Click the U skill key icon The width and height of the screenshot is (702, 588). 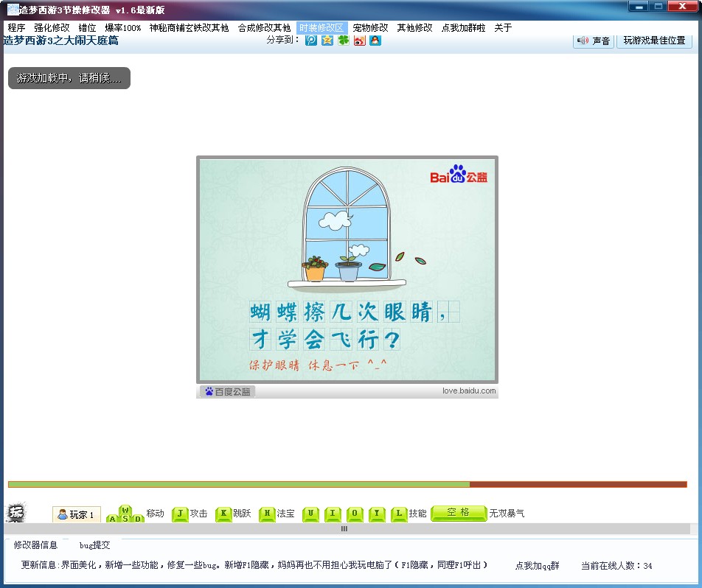pos(310,514)
